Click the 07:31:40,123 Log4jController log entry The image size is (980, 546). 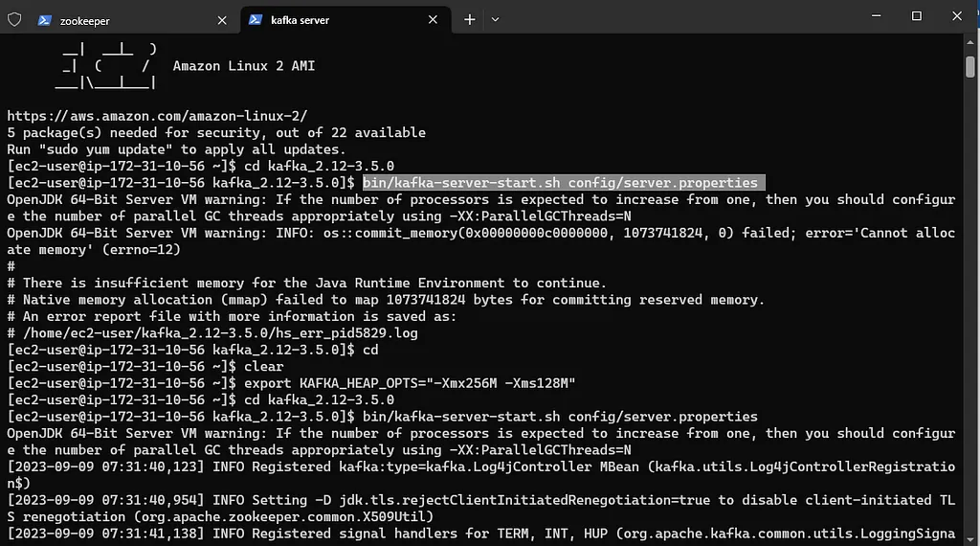(481, 475)
